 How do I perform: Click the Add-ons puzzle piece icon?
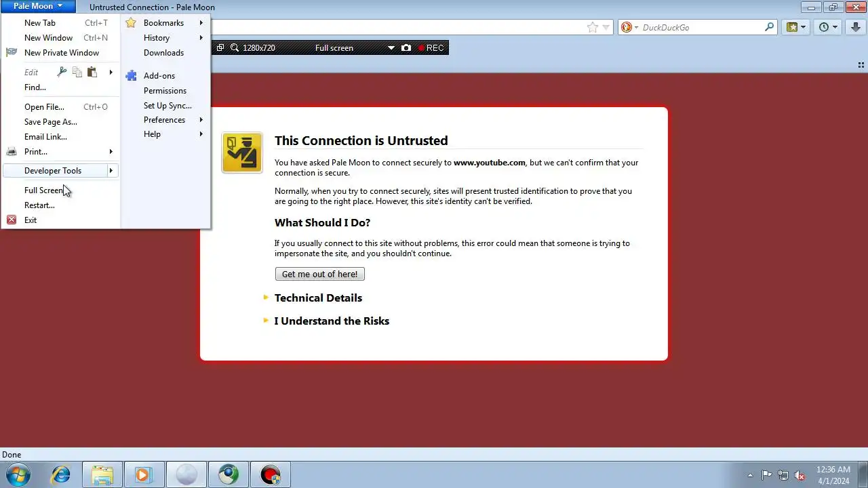coord(131,76)
